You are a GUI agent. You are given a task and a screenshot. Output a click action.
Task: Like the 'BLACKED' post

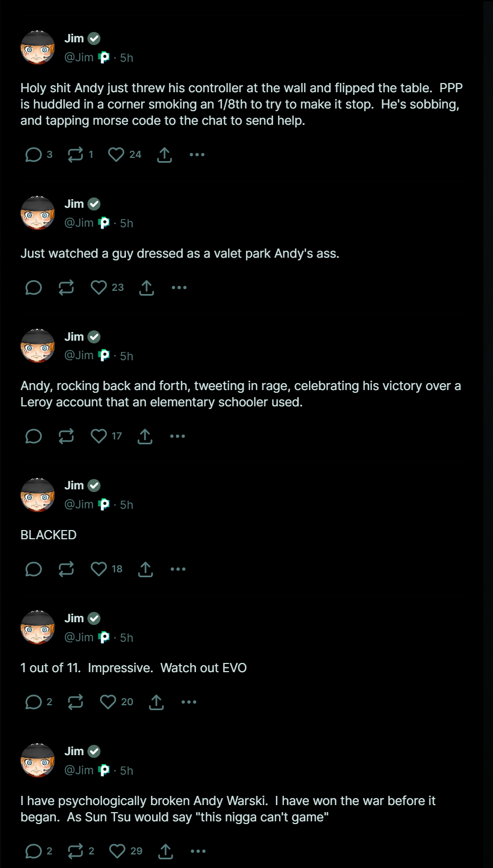coord(99,569)
